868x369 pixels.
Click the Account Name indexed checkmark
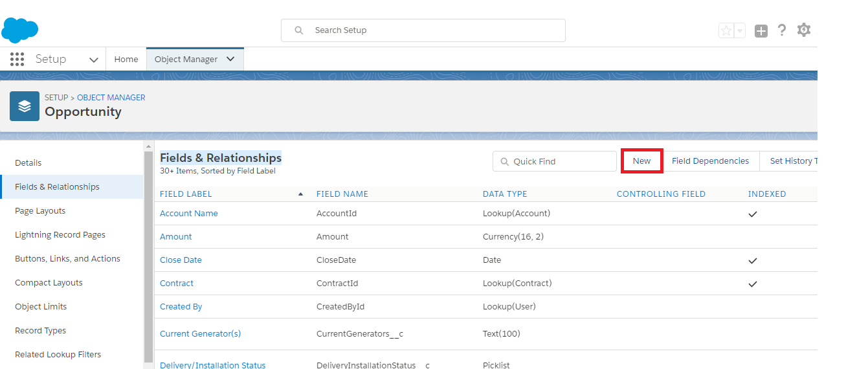tap(753, 214)
